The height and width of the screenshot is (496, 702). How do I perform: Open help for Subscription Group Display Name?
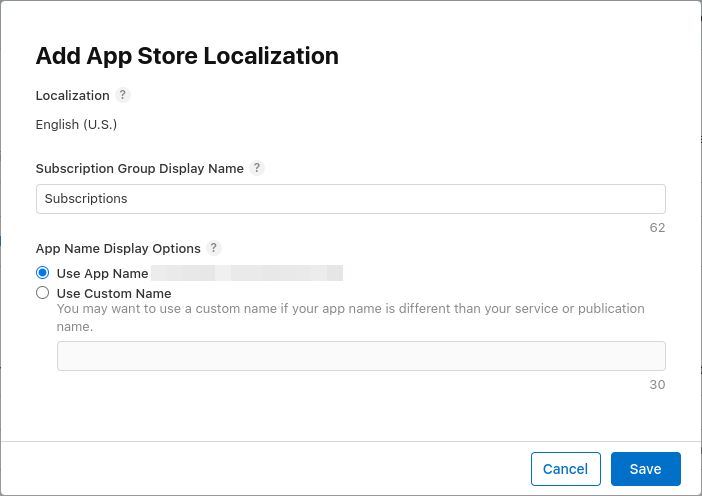click(257, 168)
